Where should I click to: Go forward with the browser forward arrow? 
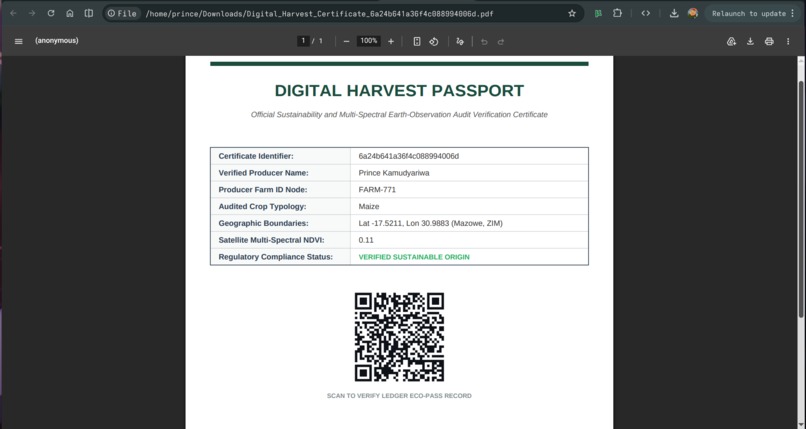tap(32, 13)
